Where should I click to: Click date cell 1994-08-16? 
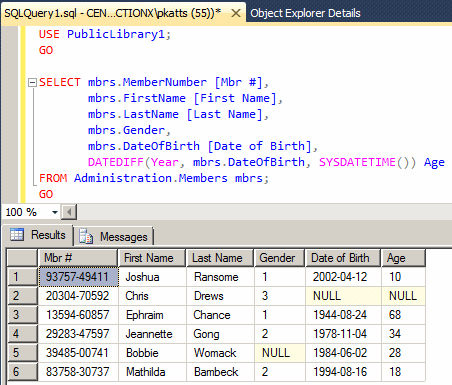(x=343, y=372)
